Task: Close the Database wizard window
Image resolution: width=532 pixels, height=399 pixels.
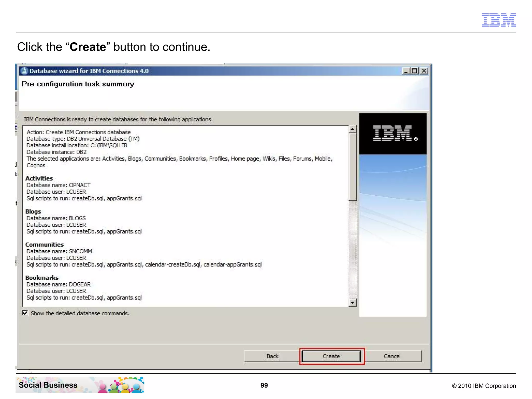Action: (424, 71)
